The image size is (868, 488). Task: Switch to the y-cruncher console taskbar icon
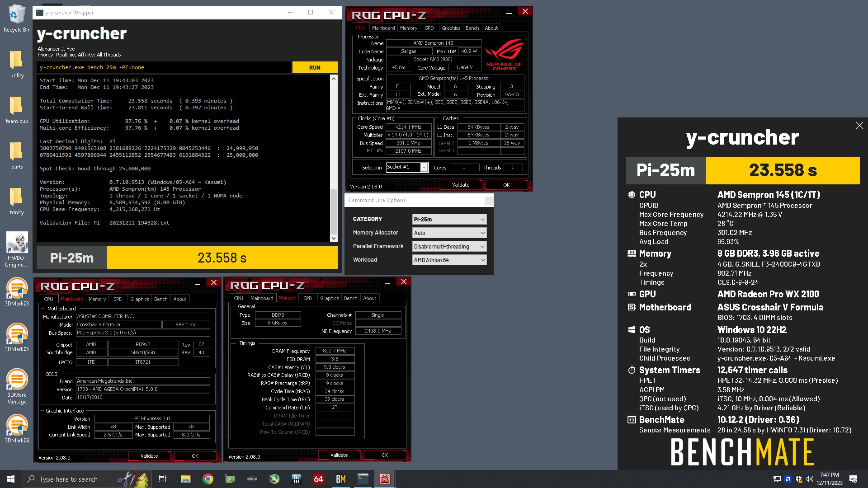[363, 479]
